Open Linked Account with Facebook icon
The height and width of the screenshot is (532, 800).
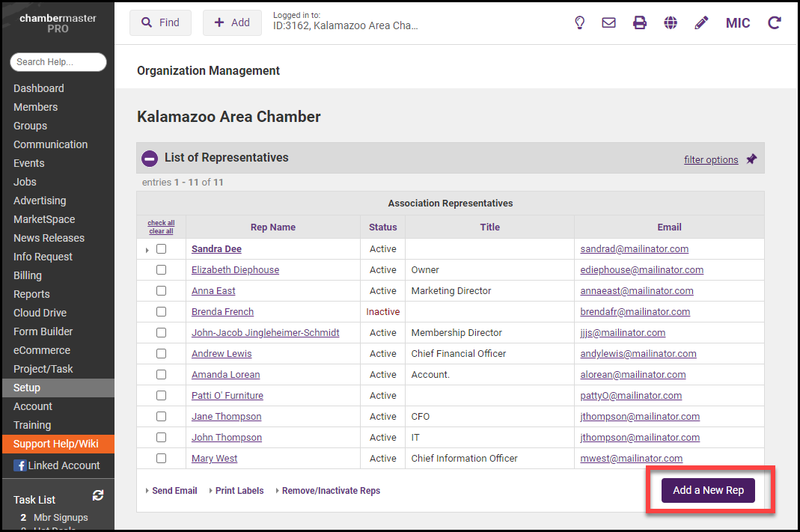57,465
